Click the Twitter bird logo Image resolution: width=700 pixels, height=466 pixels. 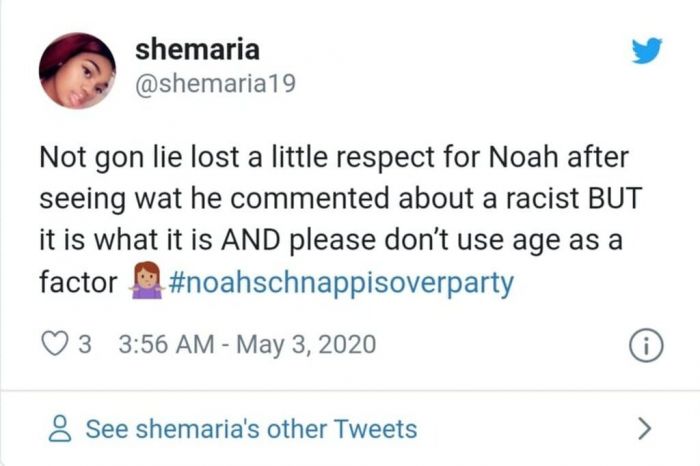coord(647,51)
